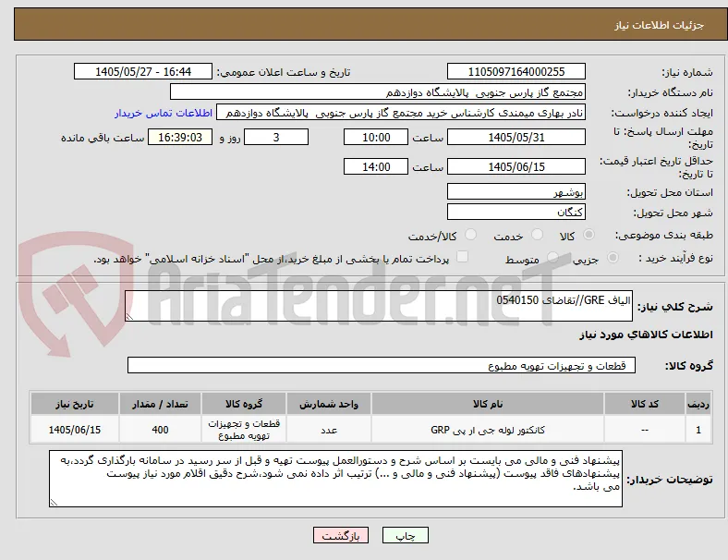
Task: Click the row number cell 1
Action: (698, 430)
